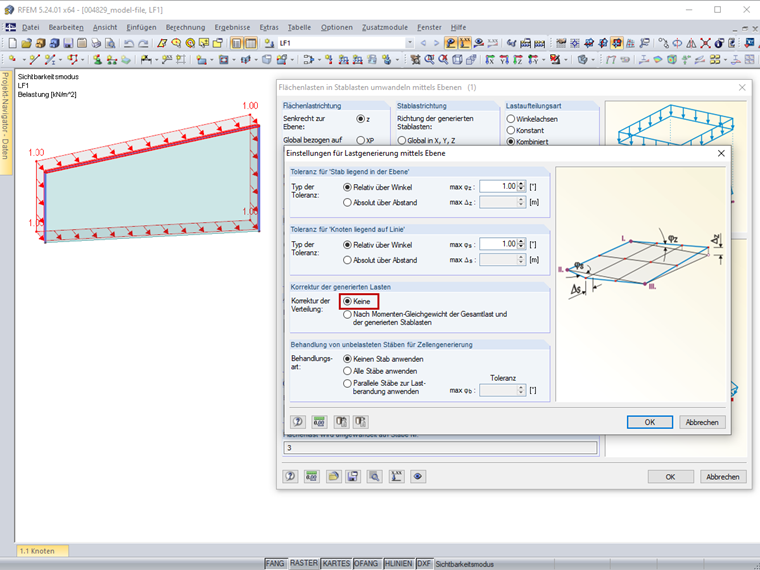Screen dimensions: 760x570
Task: Click the new line icon
Action: (x=33, y=60)
